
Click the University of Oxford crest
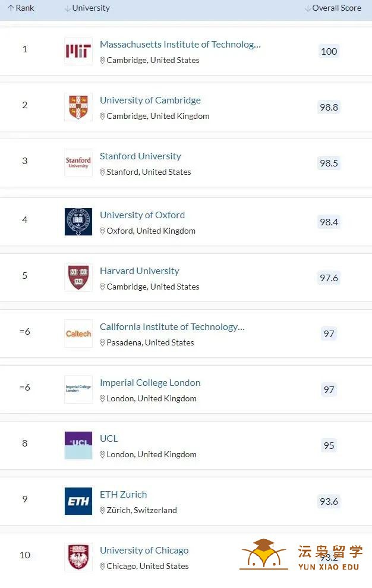click(78, 222)
